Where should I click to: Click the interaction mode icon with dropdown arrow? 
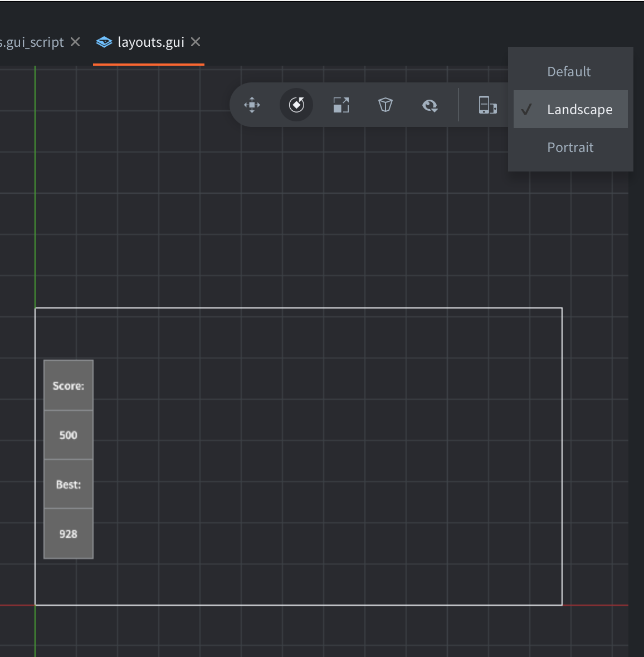click(x=430, y=105)
